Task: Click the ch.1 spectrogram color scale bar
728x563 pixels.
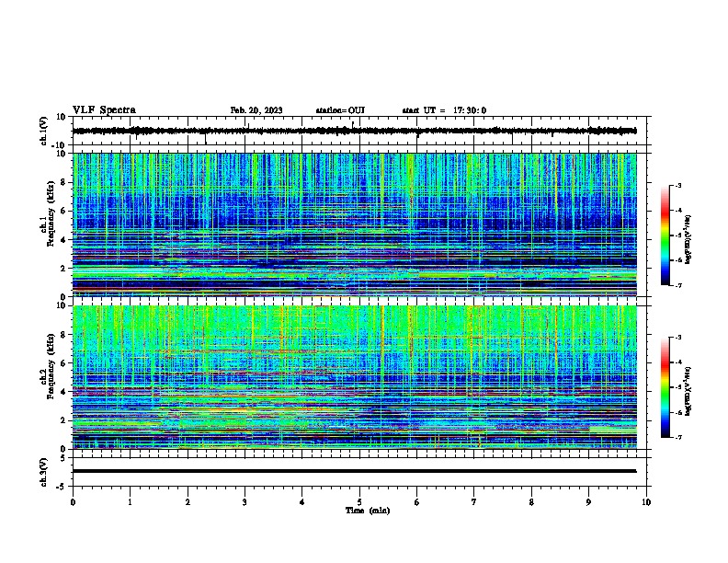Action: tap(665, 236)
